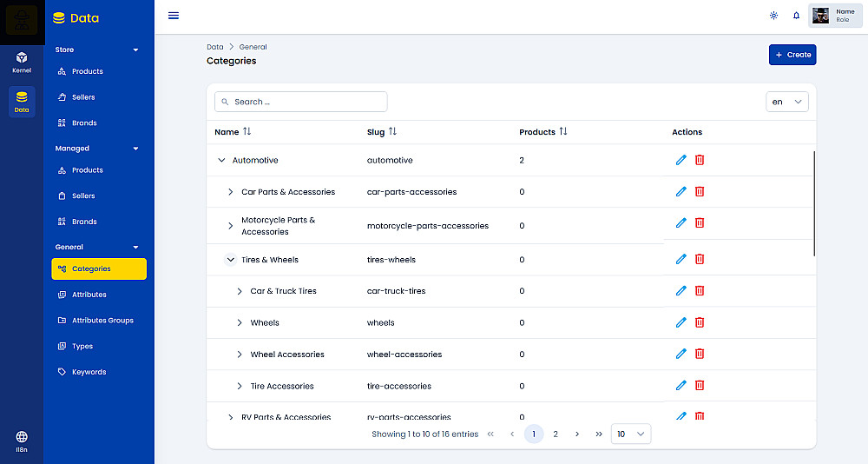
Task: Sort the table by Products column
Action: coord(562,132)
